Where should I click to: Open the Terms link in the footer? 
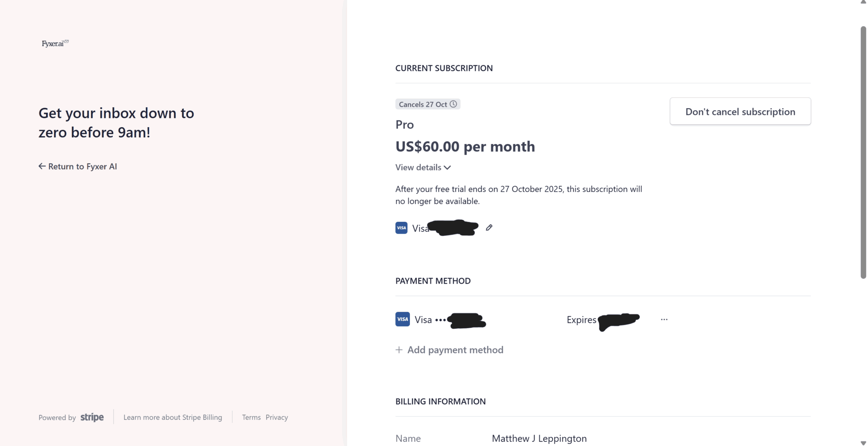[x=251, y=418]
